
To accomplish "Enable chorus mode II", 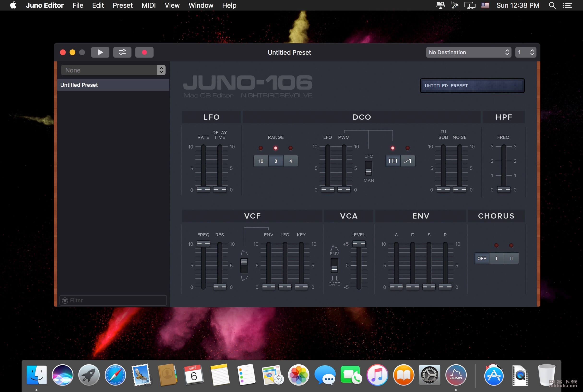I will [511, 258].
